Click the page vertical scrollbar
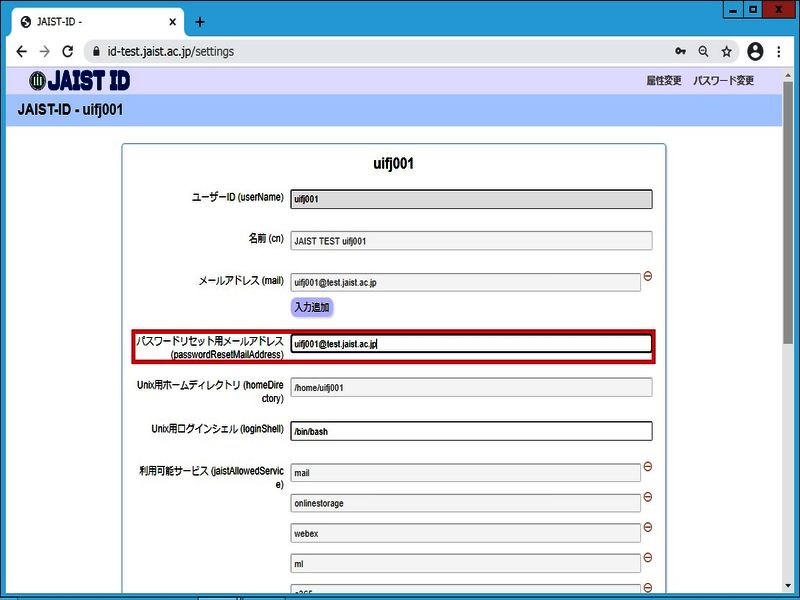Screen dimensions: 800x600 (790, 300)
